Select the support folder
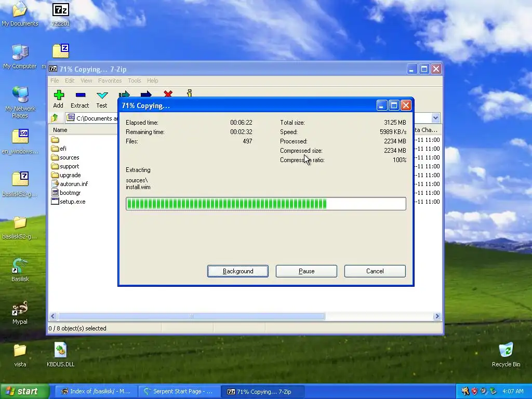 [x=65, y=166]
